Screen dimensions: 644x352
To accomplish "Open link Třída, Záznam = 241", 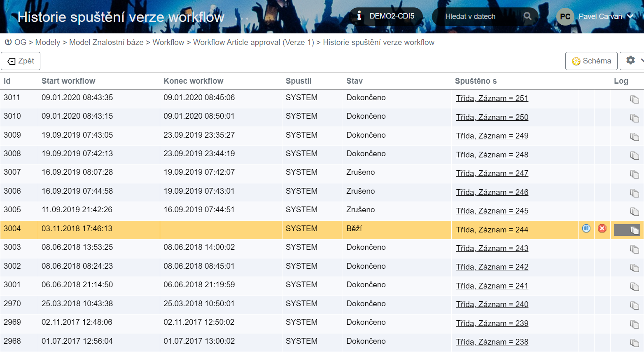I will tap(492, 286).
